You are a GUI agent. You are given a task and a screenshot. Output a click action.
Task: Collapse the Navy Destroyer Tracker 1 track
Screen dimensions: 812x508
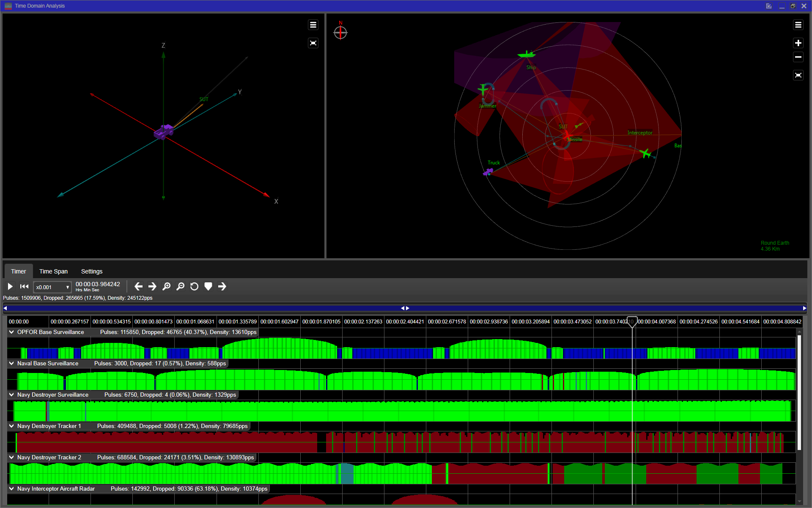pos(11,426)
